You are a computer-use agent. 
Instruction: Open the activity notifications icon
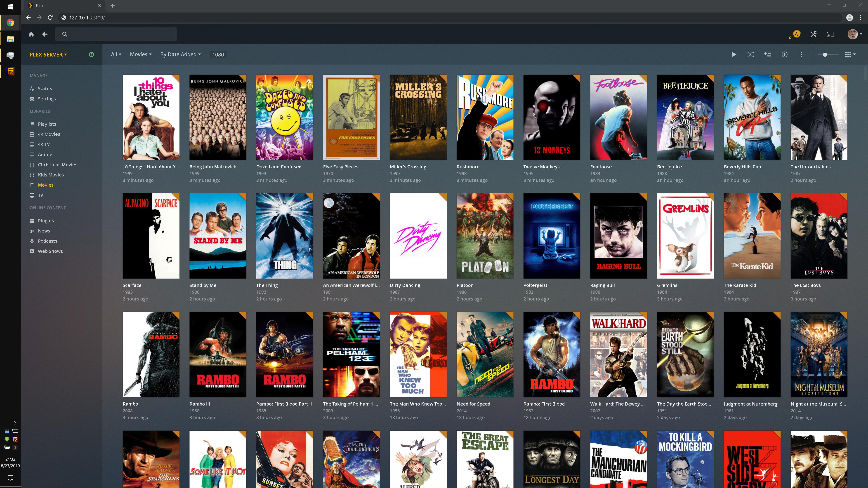click(797, 34)
